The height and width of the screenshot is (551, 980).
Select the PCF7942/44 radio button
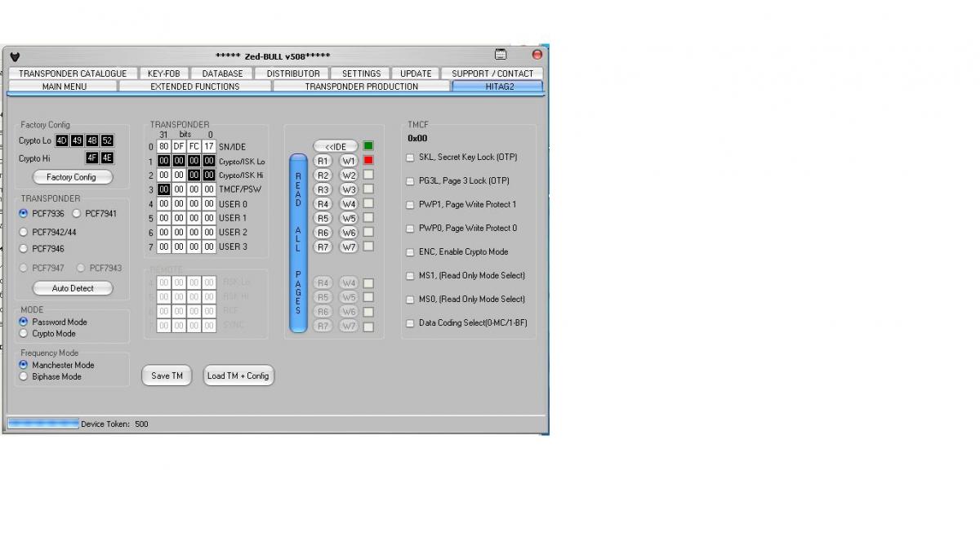click(x=23, y=232)
